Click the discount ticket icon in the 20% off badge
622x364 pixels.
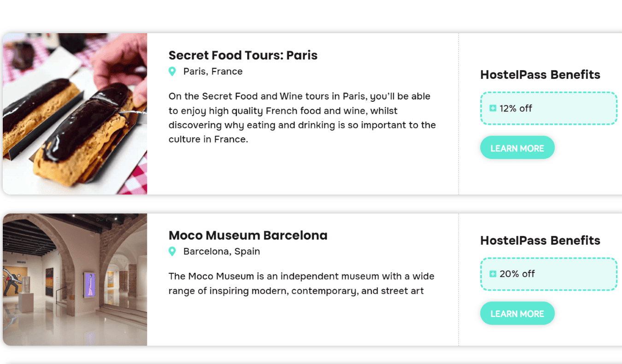[x=493, y=274]
